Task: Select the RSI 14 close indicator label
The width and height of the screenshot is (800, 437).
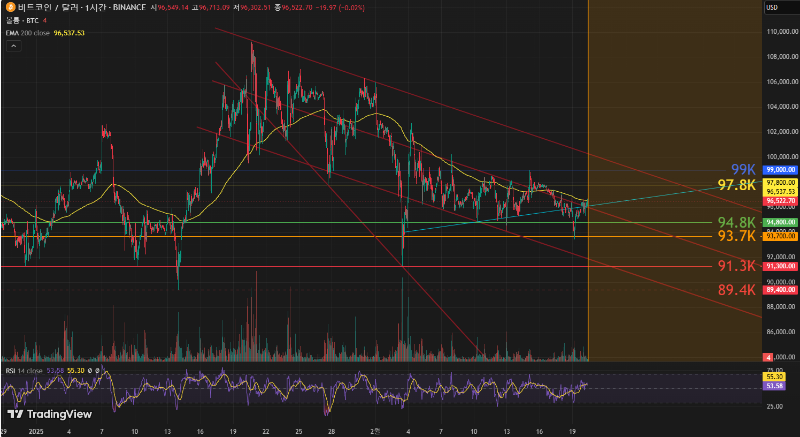Action: point(24,370)
